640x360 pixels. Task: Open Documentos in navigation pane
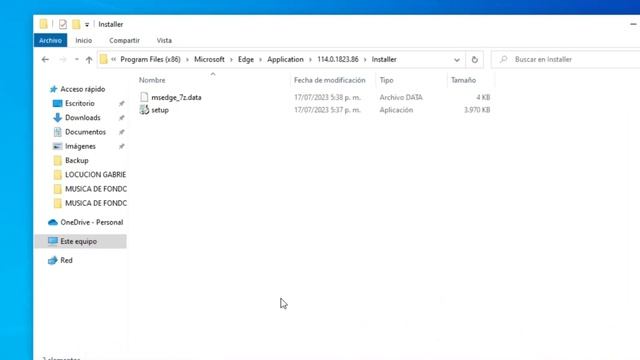85,132
